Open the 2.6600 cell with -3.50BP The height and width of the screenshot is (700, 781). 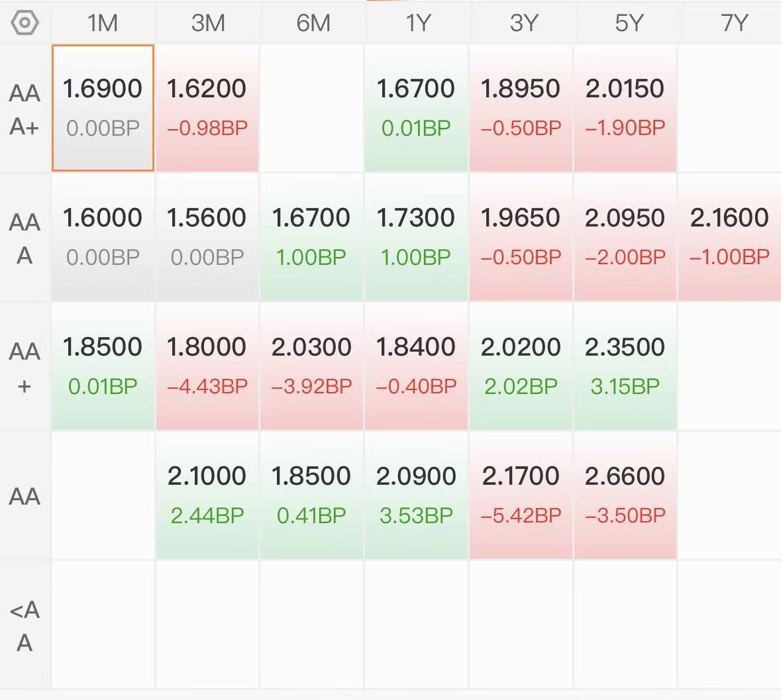pos(625,495)
